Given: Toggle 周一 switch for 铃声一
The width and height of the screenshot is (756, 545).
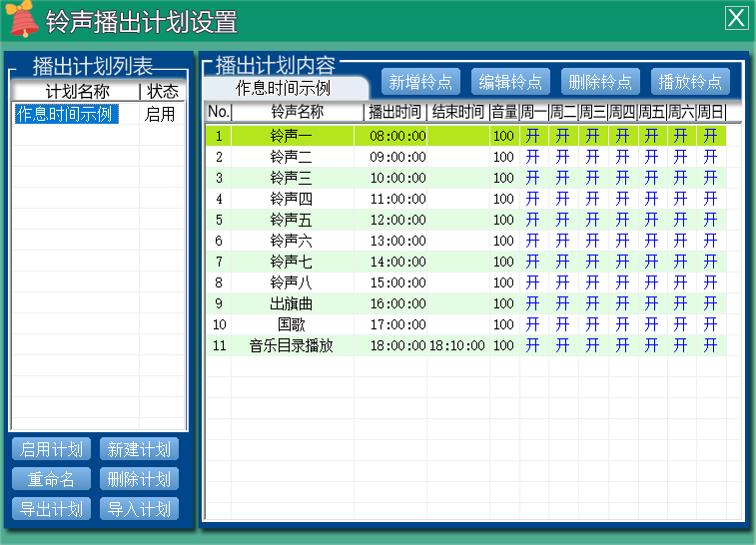Looking at the screenshot, I should 533,136.
